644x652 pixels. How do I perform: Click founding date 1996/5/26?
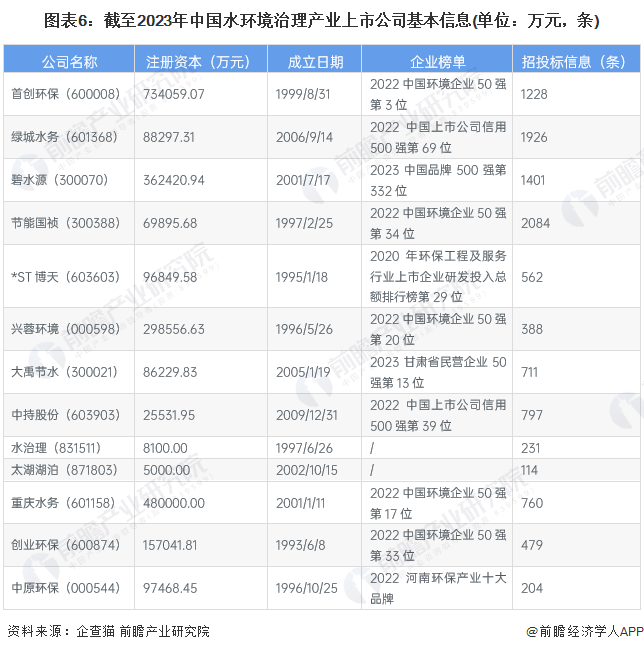pyautogui.click(x=304, y=329)
